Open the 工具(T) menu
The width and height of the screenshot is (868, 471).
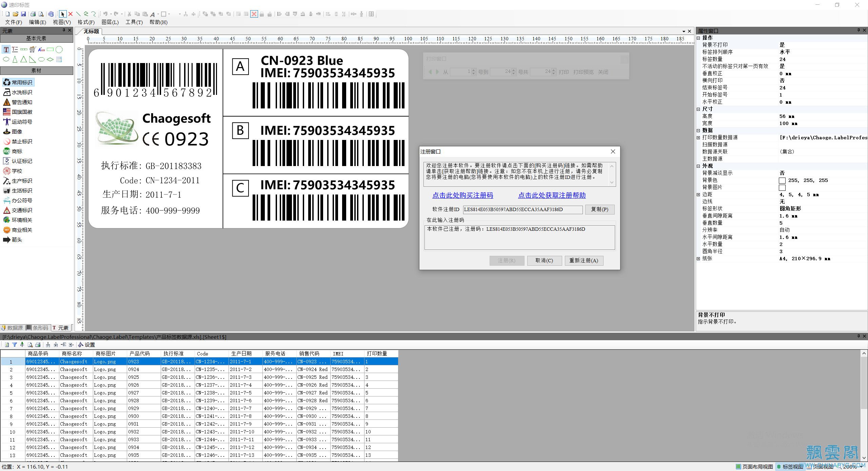pos(134,22)
